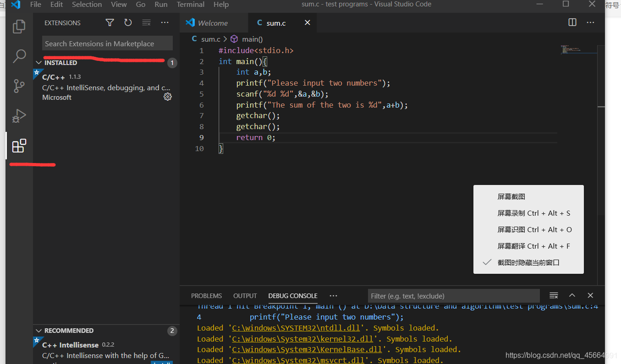Switch to the Welcome tab
This screenshot has width=621, height=364.
(214, 22)
